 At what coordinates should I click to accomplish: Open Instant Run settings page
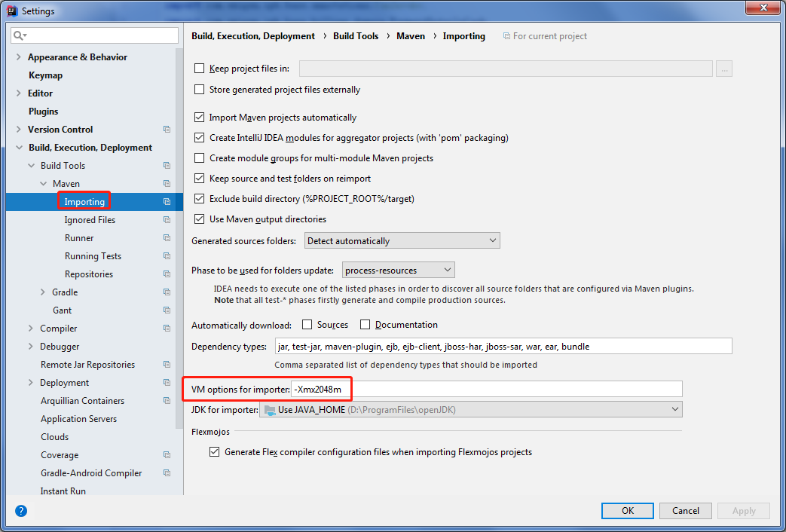[x=63, y=491]
